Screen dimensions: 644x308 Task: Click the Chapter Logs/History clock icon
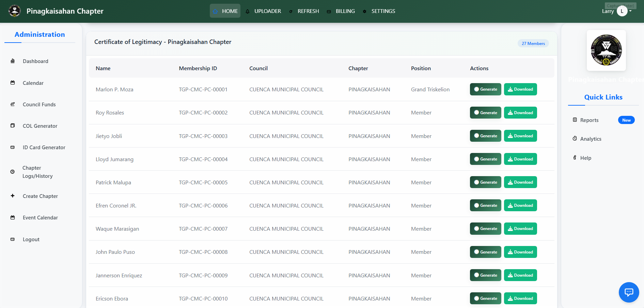[13, 172]
